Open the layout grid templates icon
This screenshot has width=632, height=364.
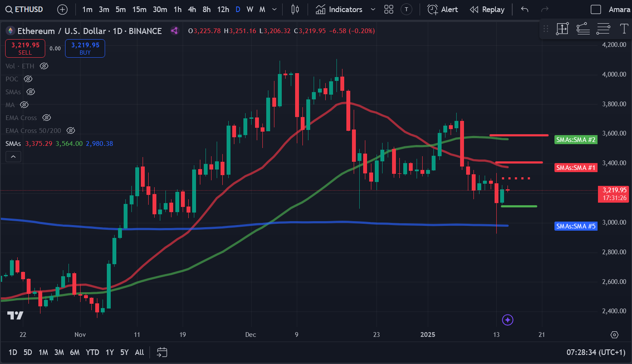(x=389, y=9)
